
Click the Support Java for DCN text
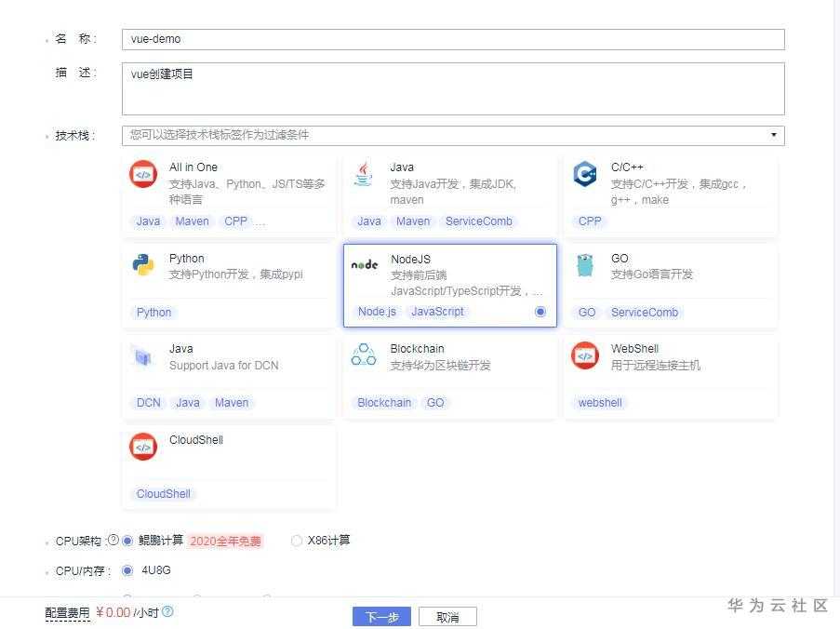(x=224, y=366)
